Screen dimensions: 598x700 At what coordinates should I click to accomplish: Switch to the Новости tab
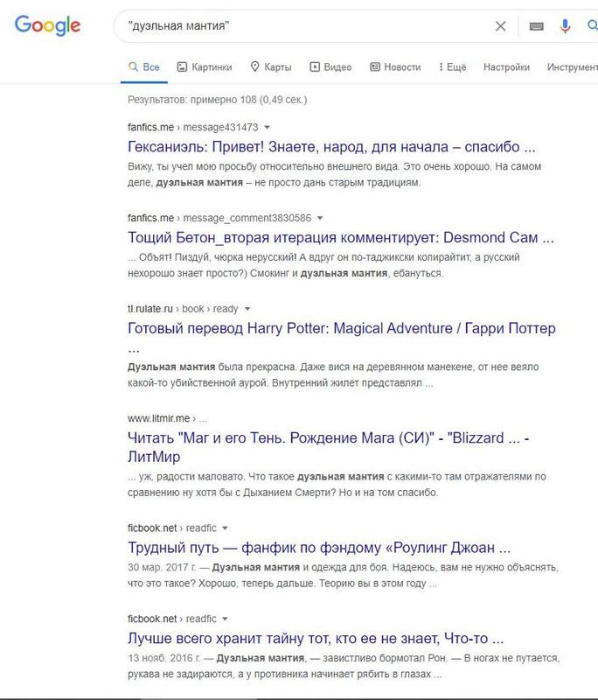tap(395, 67)
